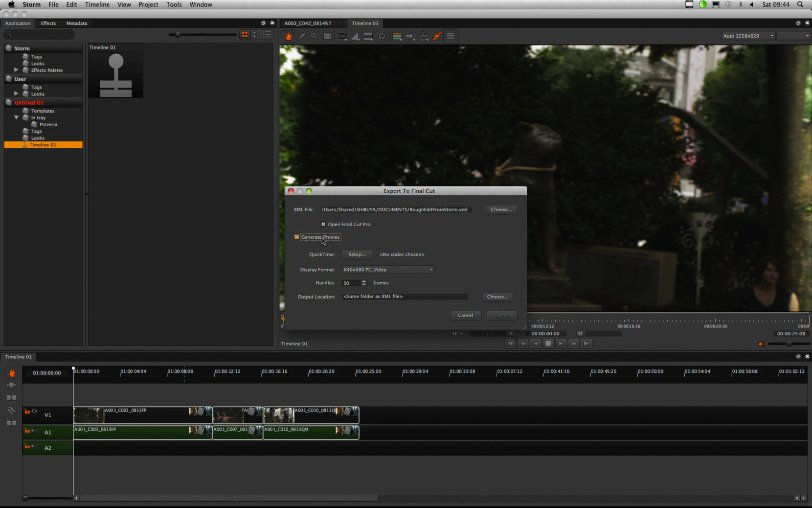The height and width of the screenshot is (508, 812).
Task: Open the Auto 1258x629 resolution dropdown
Action: (747, 36)
